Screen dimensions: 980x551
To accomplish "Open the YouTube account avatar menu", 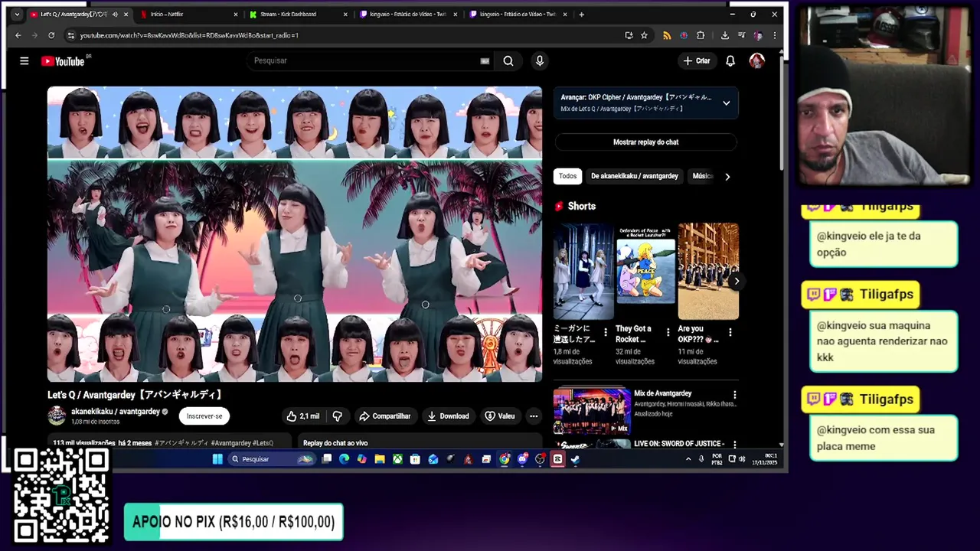I will (x=756, y=60).
